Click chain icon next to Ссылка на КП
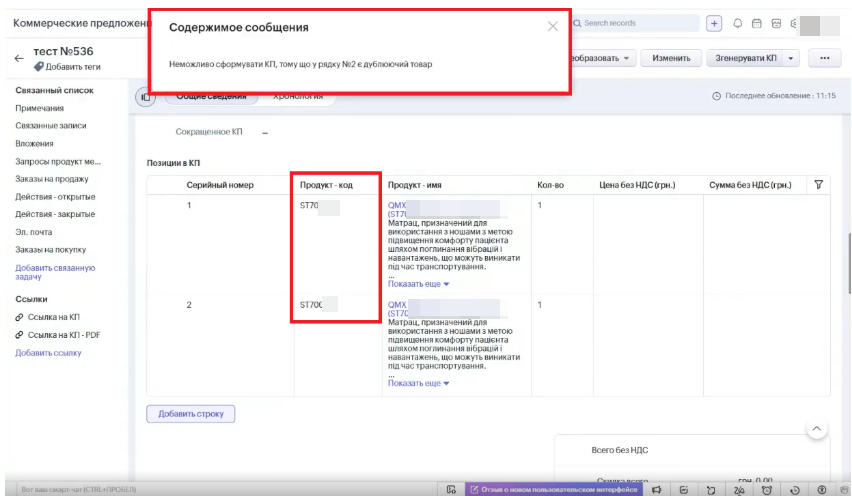 [20, 317]
